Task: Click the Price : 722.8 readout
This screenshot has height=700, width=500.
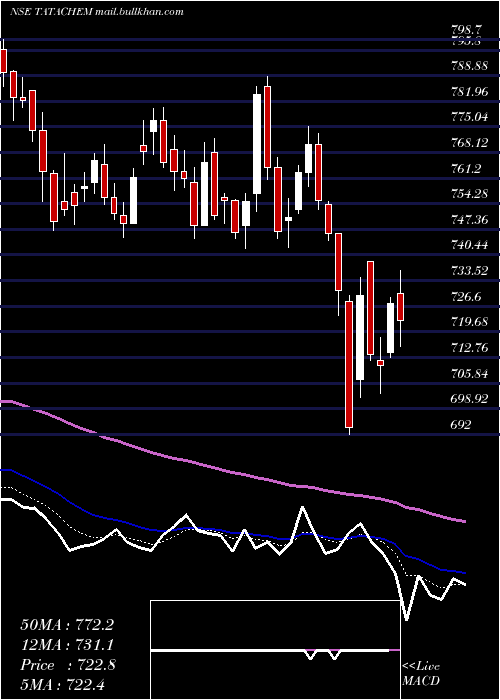Action: (68, 665)
